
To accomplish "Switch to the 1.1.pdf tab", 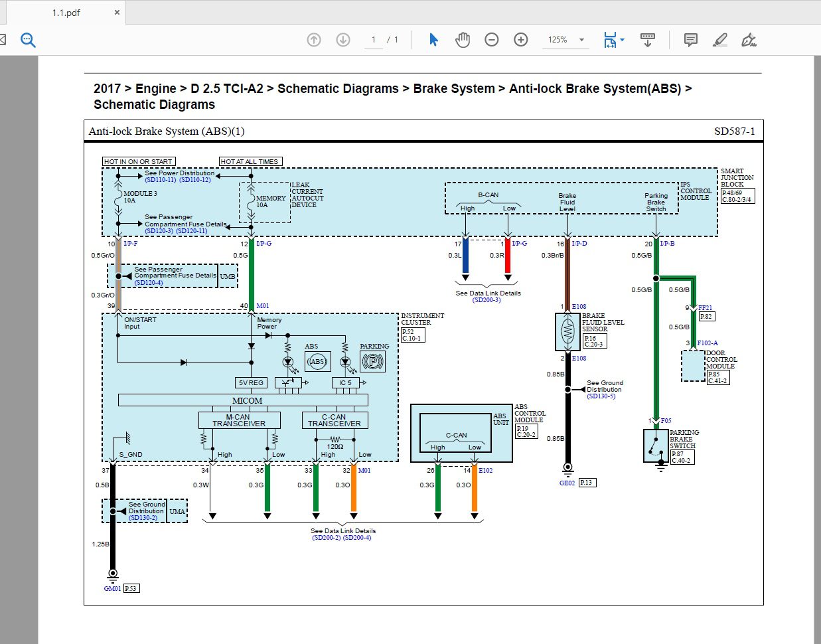I will [x=66, y=13].
